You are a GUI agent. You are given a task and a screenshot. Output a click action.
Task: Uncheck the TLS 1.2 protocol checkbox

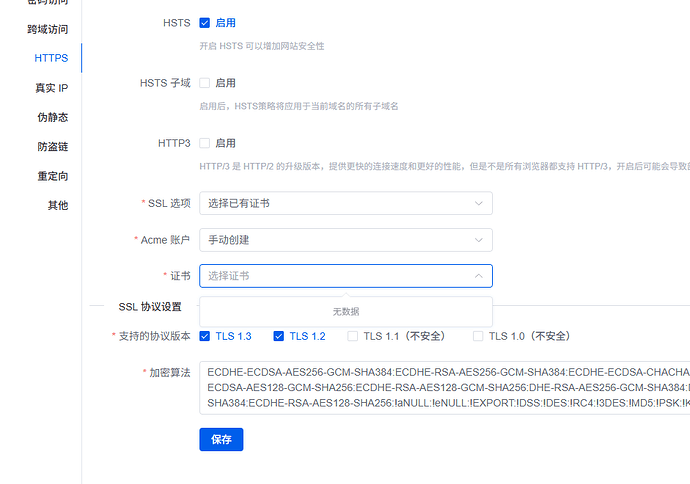[279, 336]
